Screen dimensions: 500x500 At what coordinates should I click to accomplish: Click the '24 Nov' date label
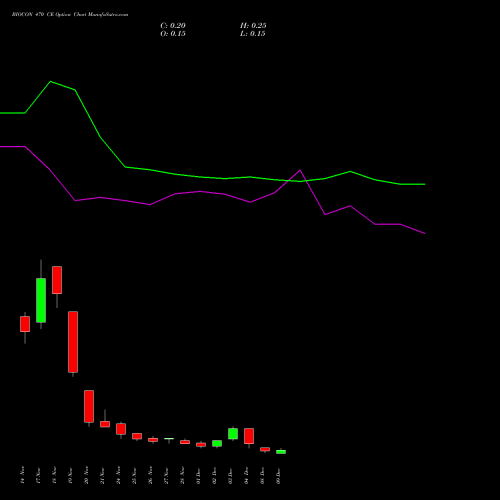(x=118, y=475)
